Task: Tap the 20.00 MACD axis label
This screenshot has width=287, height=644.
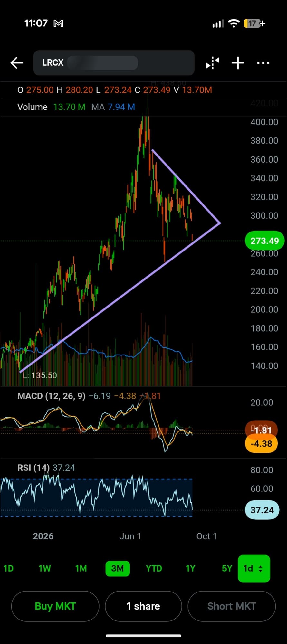Action: (262, 402)
